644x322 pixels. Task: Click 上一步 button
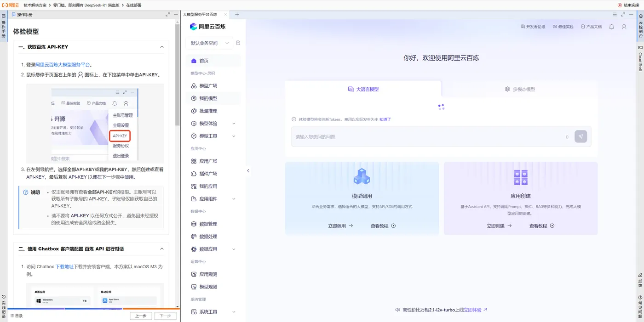click(141, 316)
